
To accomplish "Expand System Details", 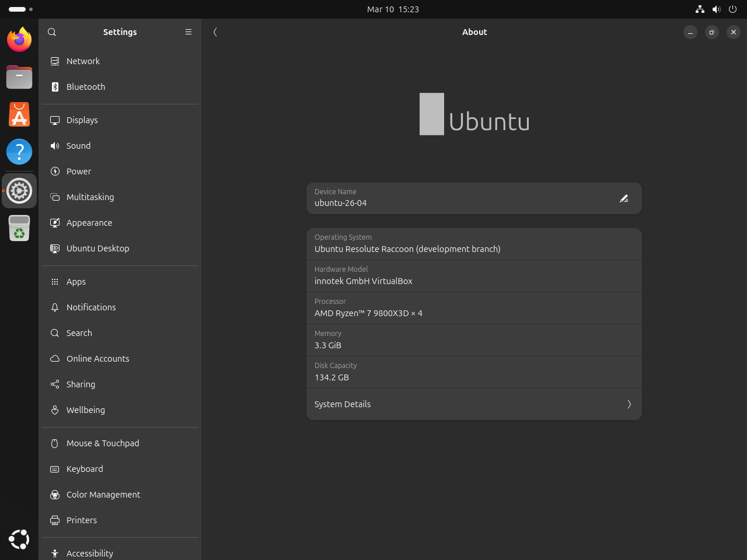I will click(474, 404).
